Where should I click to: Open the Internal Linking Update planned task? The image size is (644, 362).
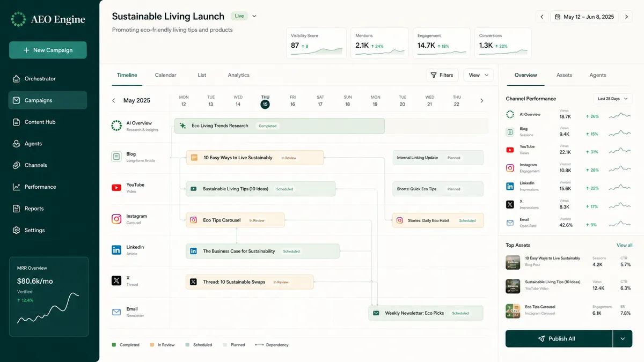[x=438, y=158]
